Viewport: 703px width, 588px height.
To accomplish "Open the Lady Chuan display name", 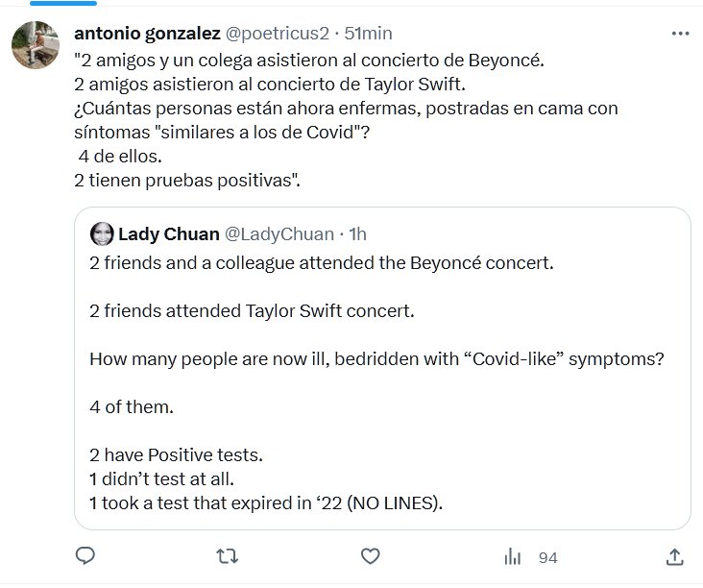I will 167,233.
